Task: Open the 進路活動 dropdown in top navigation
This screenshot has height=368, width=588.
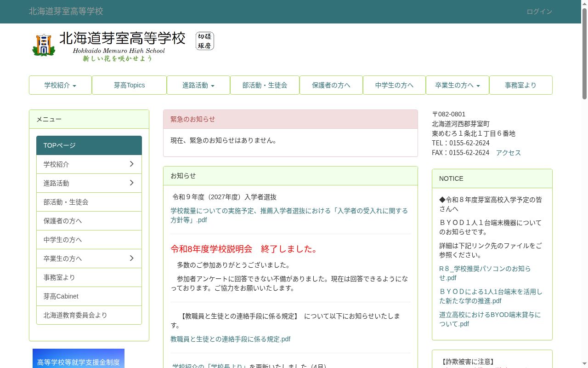Action: click(x=198, y=85)
